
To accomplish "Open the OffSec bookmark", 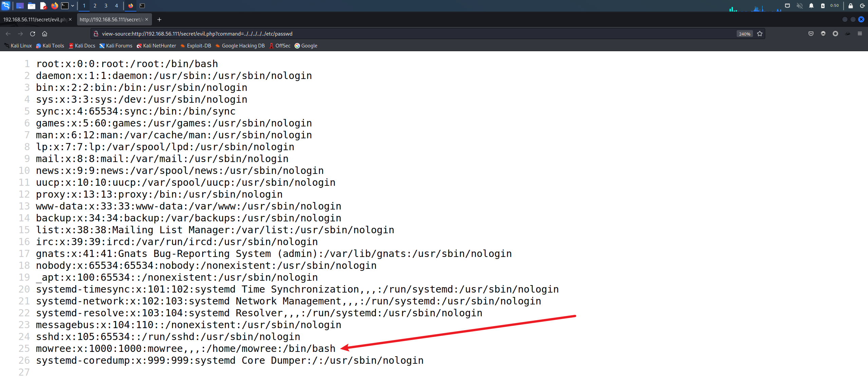I will [x=280, y=45].
